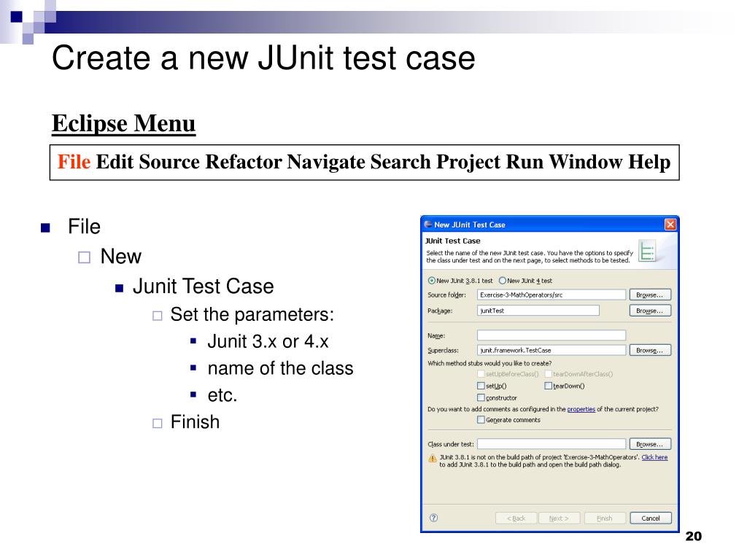Click the slide page number 20
The height and width of the screenshot is (560, 747).
pyautogui.click(x=694, y=536)
